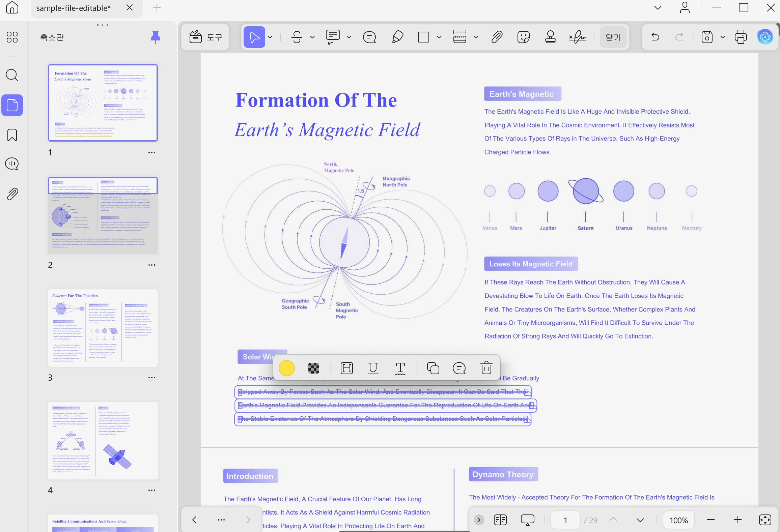The height and width of the screenshot is (532, 780).
Task: Select the pencil drawing tool
Action: (x=398, y=37)
